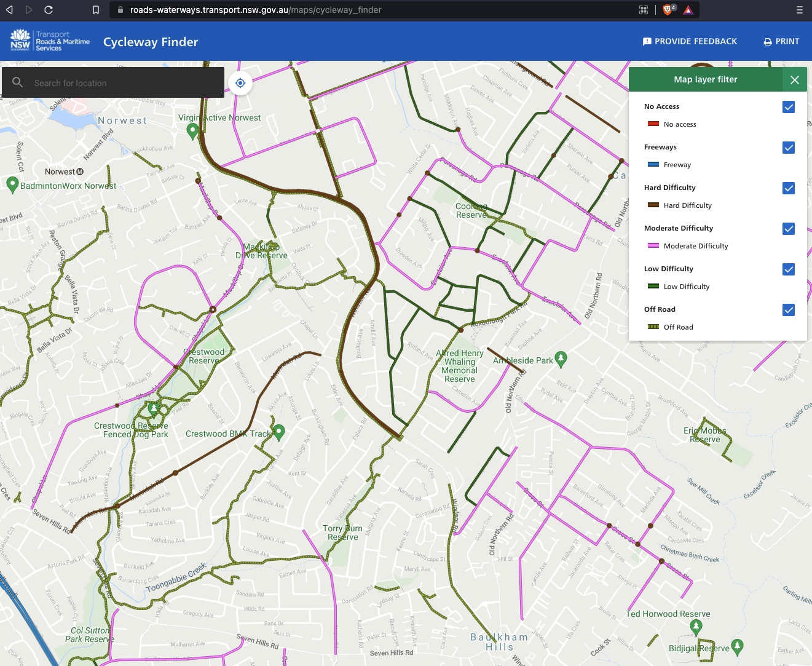Click the locate-me crosshair button
Image resolution: width=812 pixels, height=666 pixels.
pos(240,83)
